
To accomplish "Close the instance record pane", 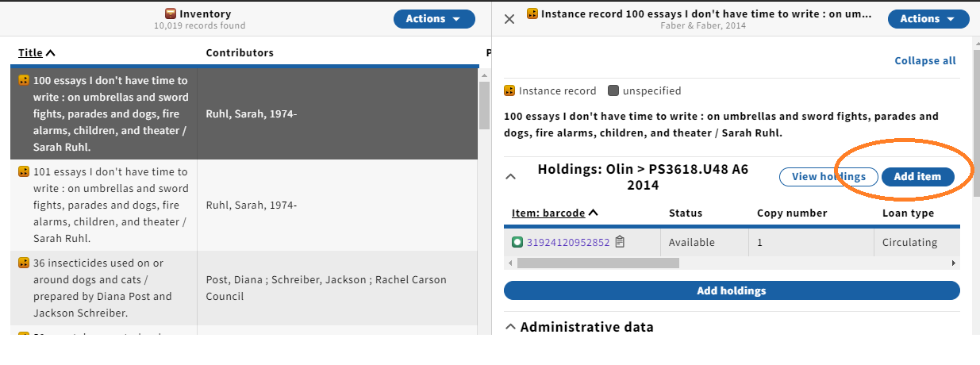I will (509, 19).
